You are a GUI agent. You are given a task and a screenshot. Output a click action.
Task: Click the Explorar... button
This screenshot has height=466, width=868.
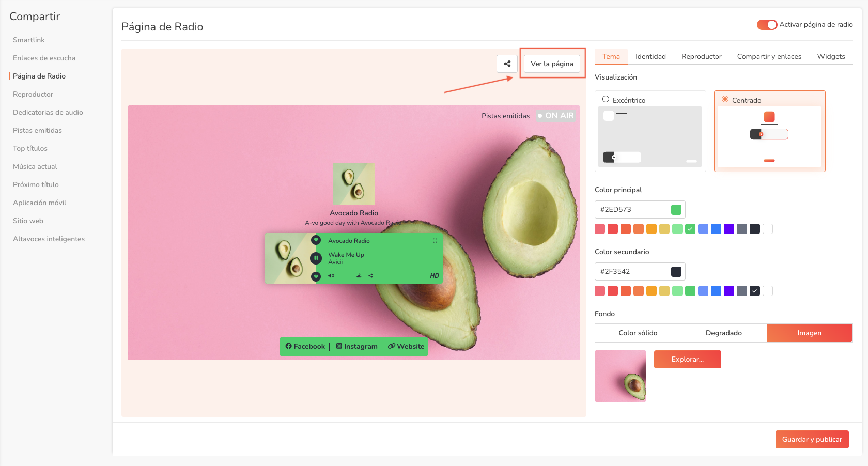pyautogui.click(x=687, y=359)
